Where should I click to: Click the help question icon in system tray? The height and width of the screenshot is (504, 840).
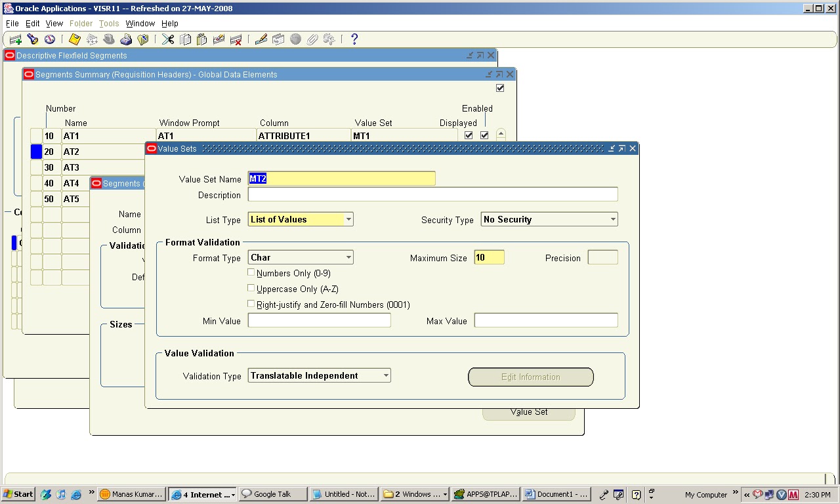tap(636, 495)
